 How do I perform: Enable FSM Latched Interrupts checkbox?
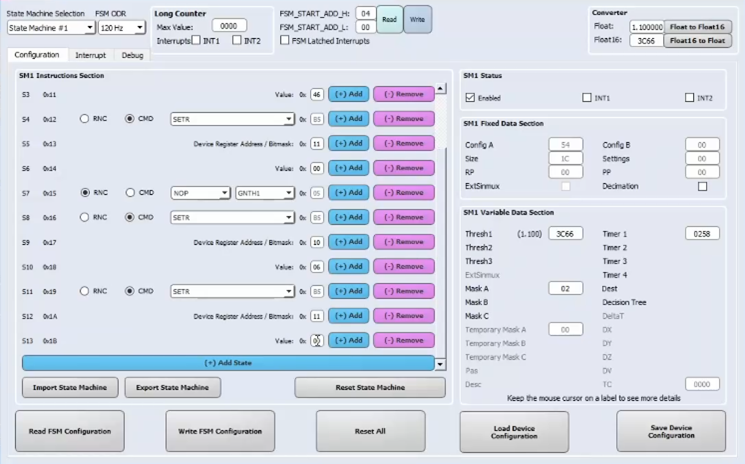point(284,41)
